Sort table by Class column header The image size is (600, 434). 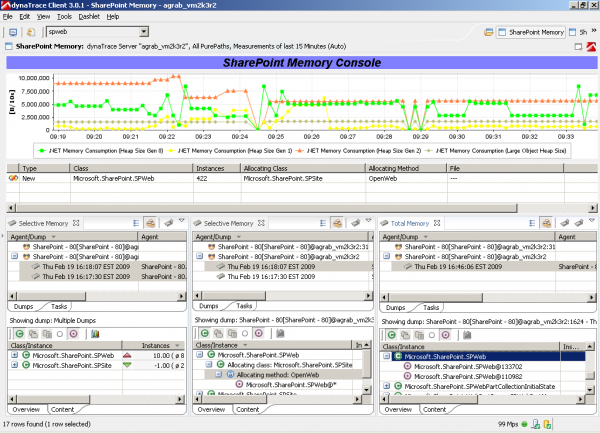(131, 168)
